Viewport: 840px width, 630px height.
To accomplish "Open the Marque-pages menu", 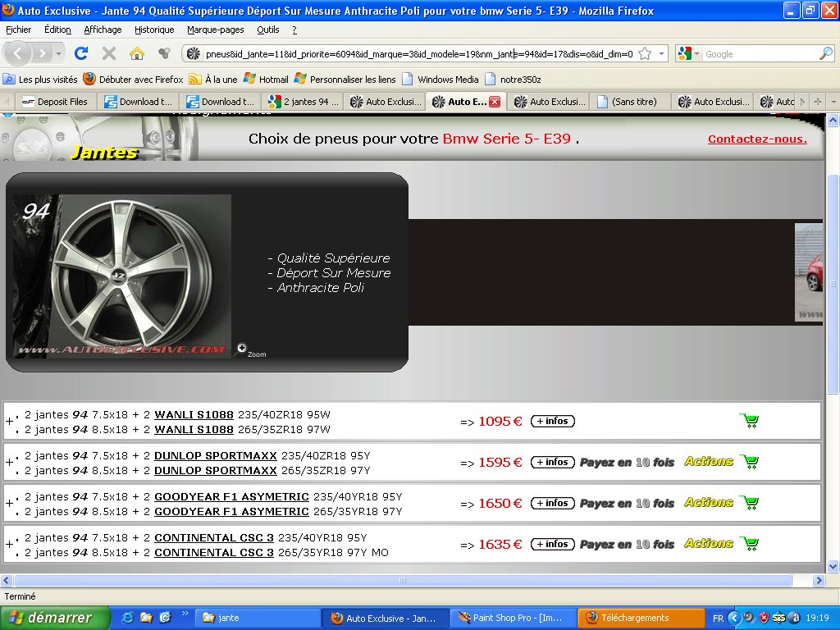I will point(216,30).
